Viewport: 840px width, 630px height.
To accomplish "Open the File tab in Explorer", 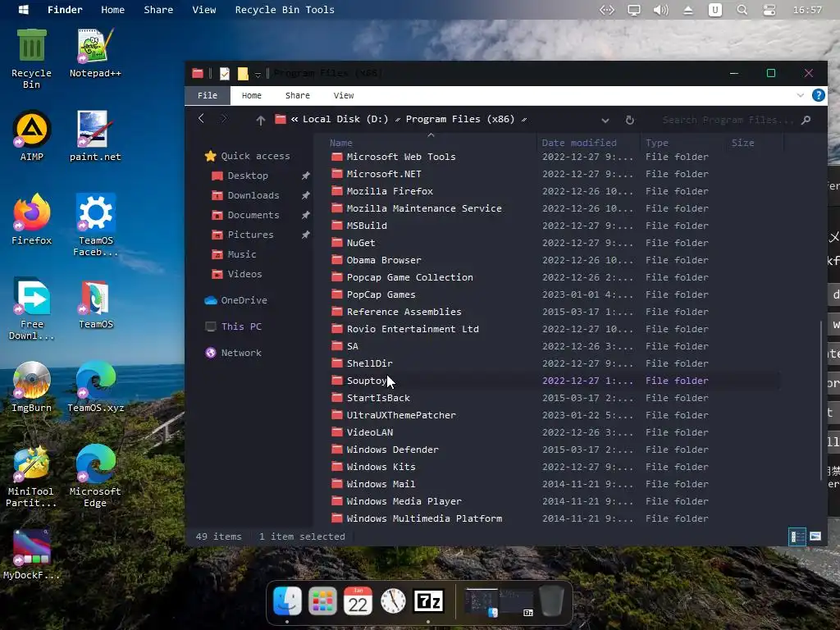I will 208,95.
